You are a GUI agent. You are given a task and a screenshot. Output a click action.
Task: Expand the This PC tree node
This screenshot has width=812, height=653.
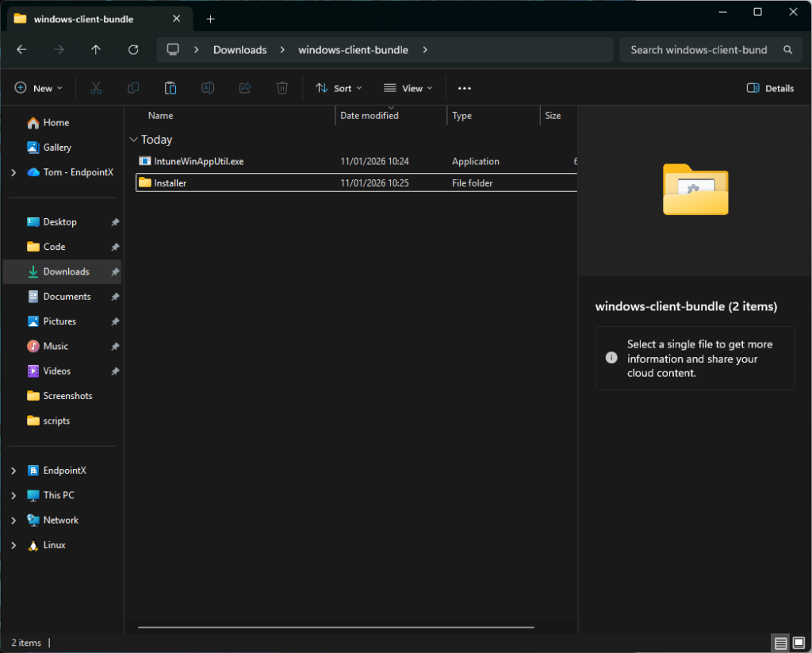[x=13, y=495]
